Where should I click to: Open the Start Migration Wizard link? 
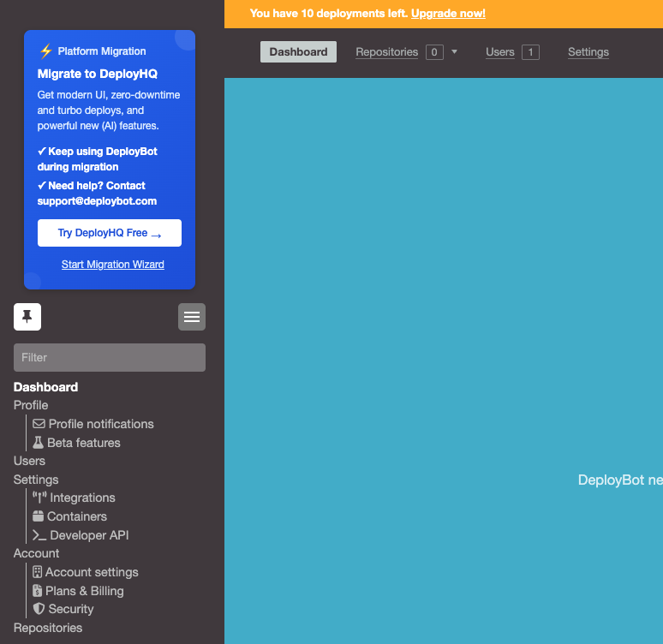[x=113, y=265]
